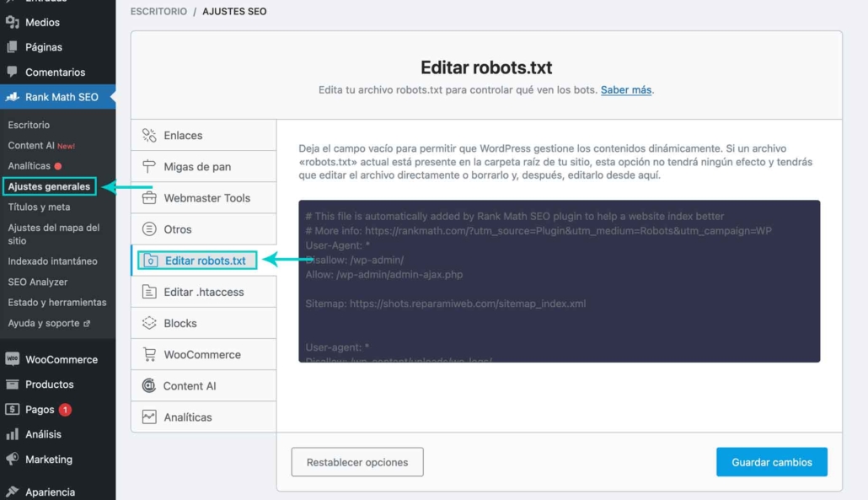
Task: Go to Ajustes generales submenu
Action: pos(49,186)
